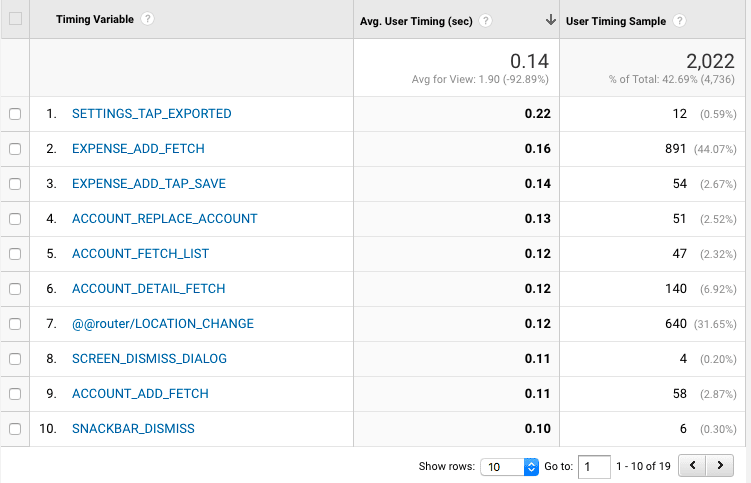Check the SNACKBAR_DISMISS row checkbox
Viewport: 751px width, 483px height.
(15, 428)
